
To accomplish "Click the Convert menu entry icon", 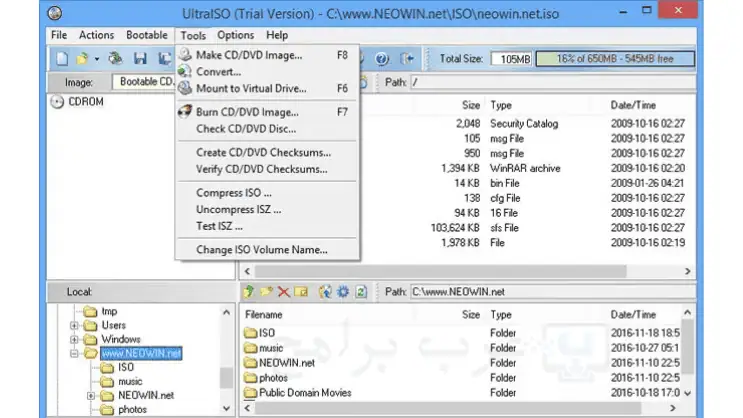I will click(x=185, y=72).
